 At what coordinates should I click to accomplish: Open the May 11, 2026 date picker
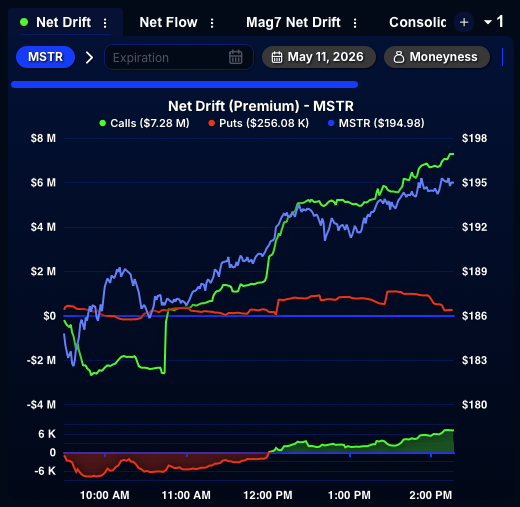319,57
